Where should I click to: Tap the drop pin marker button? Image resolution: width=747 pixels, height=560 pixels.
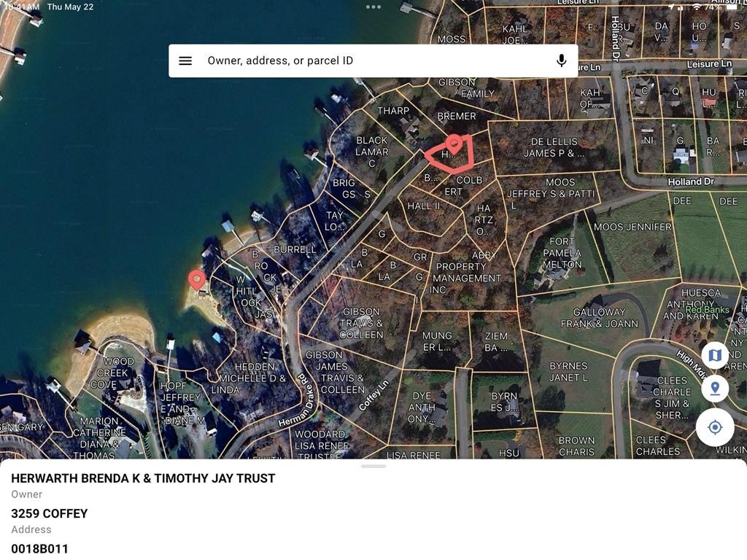pos(715,389)
